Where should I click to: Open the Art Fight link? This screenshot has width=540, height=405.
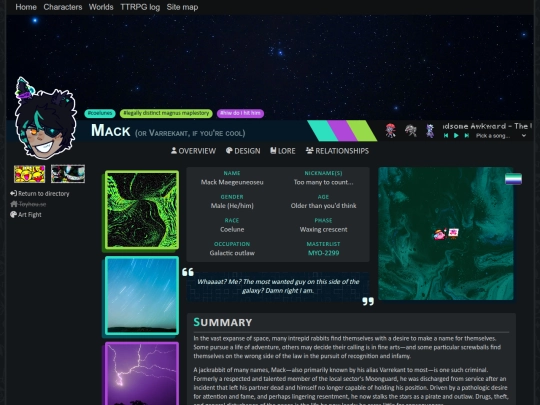26,215
